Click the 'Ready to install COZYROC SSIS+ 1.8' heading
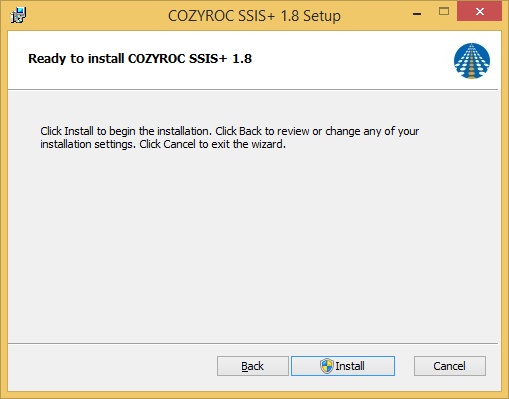Image resolution: width=509 pixels, height=399 pixels. [x=140, y=59]
